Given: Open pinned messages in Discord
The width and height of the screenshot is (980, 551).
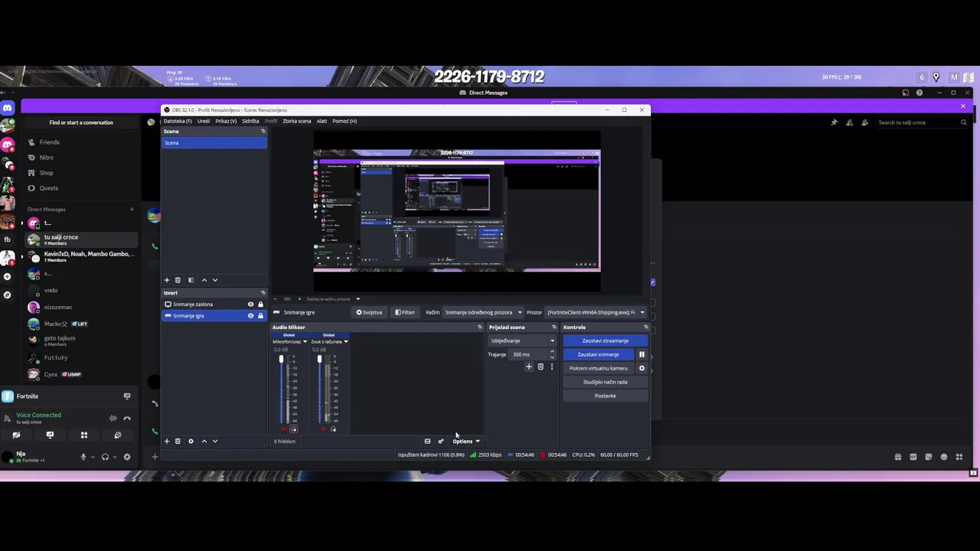Looking at the screenshot, I should [x=834, y=122].
